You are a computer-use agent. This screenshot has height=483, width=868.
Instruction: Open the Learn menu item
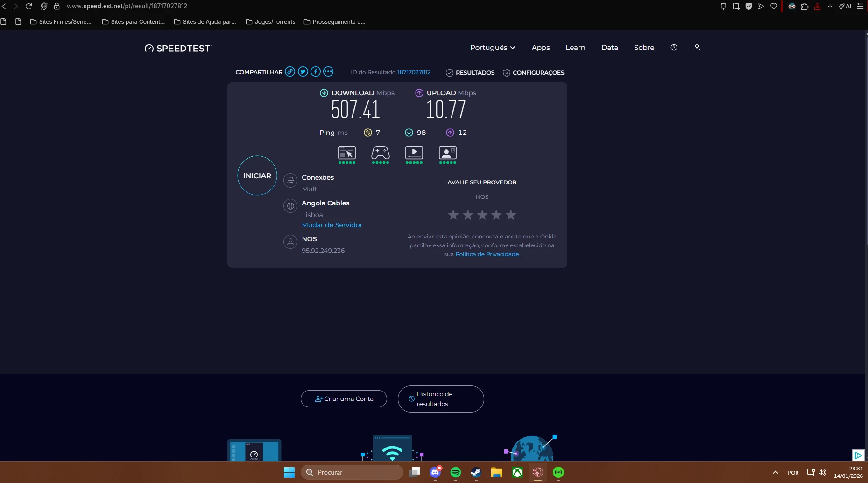(575, 48)
